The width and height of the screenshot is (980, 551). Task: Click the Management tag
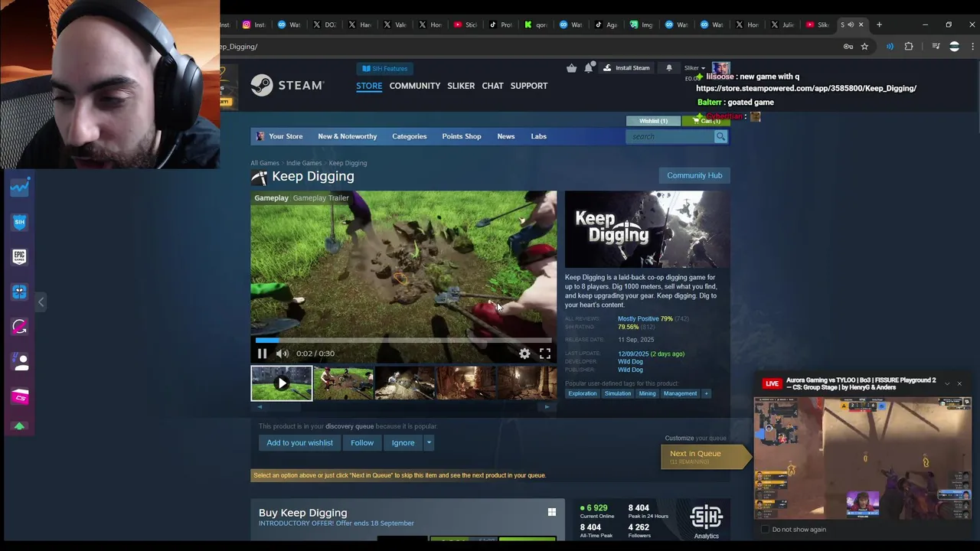680,393
